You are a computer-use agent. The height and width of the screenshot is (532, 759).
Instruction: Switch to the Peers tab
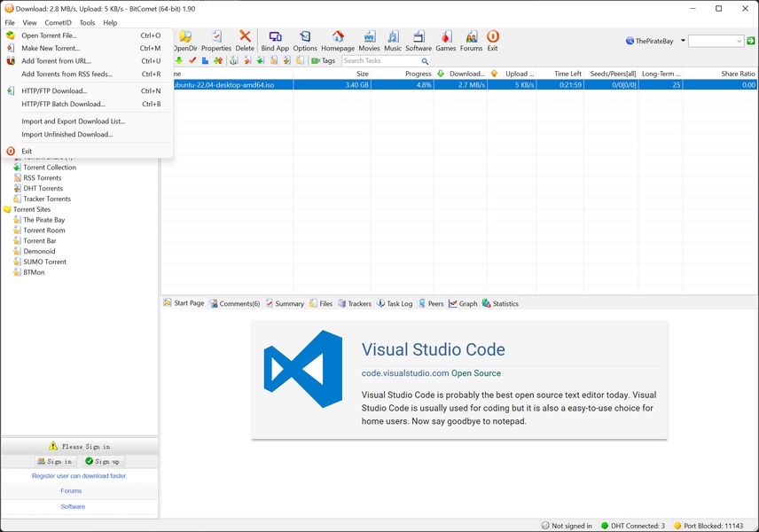430,303
